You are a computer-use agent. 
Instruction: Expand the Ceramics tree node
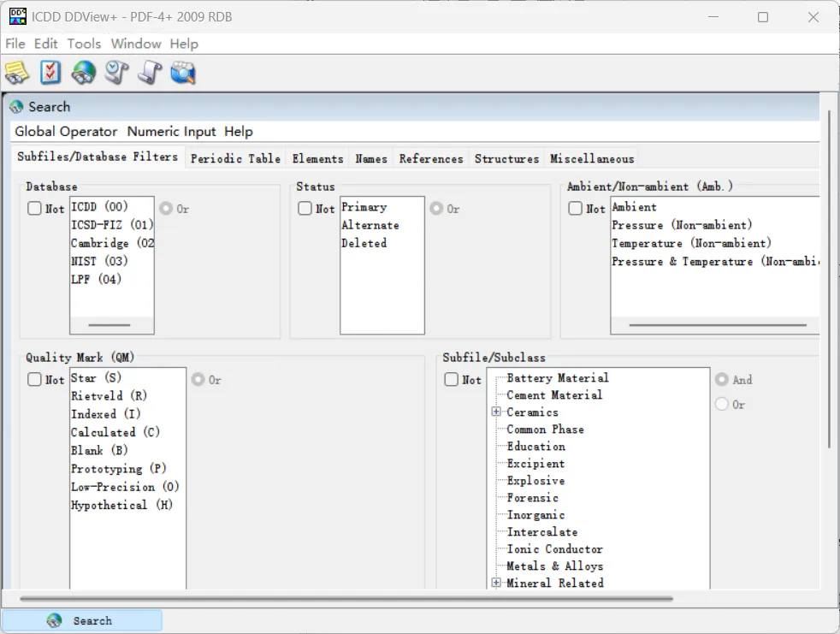496,412
